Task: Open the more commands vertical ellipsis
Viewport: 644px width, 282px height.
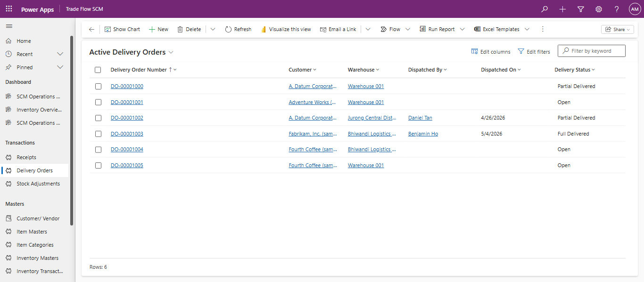Action: [x=543, y=29]
